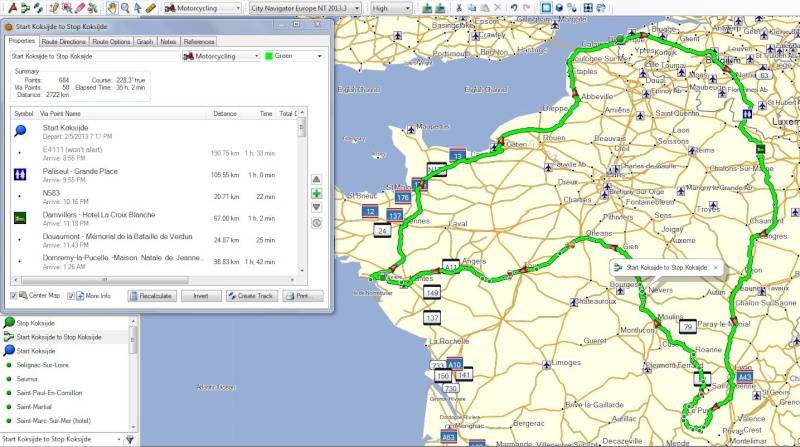The width and height of the screenshot is (800, 447).
Task: Click the last toolbar icon with arrows
Action: [601, 8]
